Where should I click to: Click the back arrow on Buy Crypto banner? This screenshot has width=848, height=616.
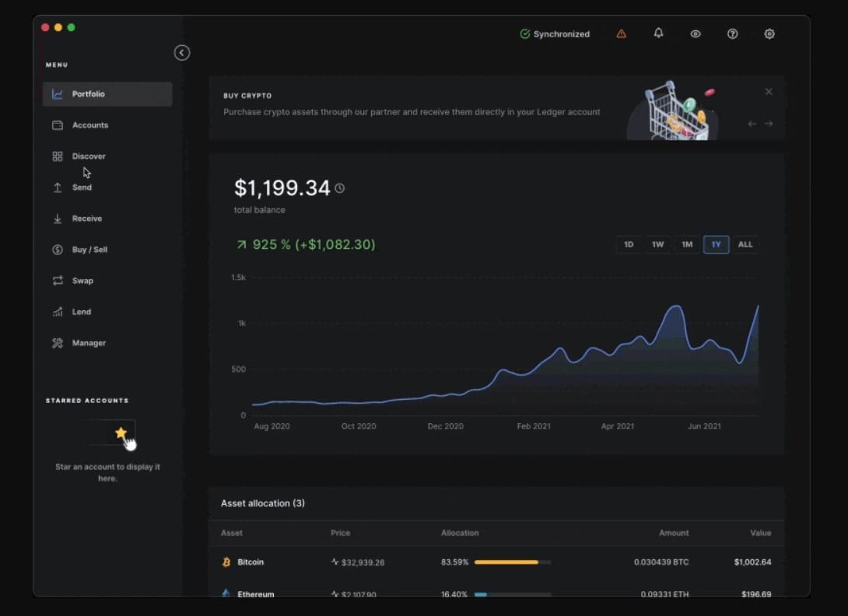point(752,123)
